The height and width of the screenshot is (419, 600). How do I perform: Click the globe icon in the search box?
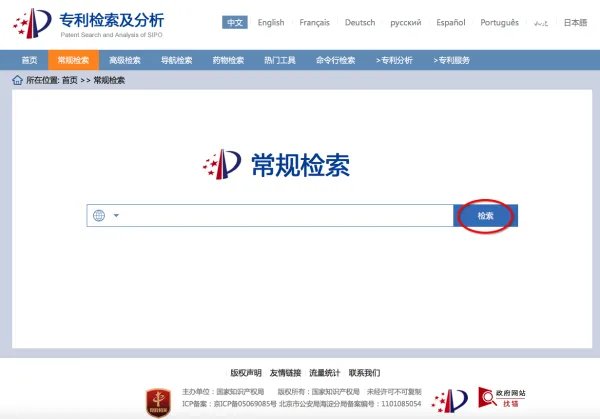tap(99, 215)
